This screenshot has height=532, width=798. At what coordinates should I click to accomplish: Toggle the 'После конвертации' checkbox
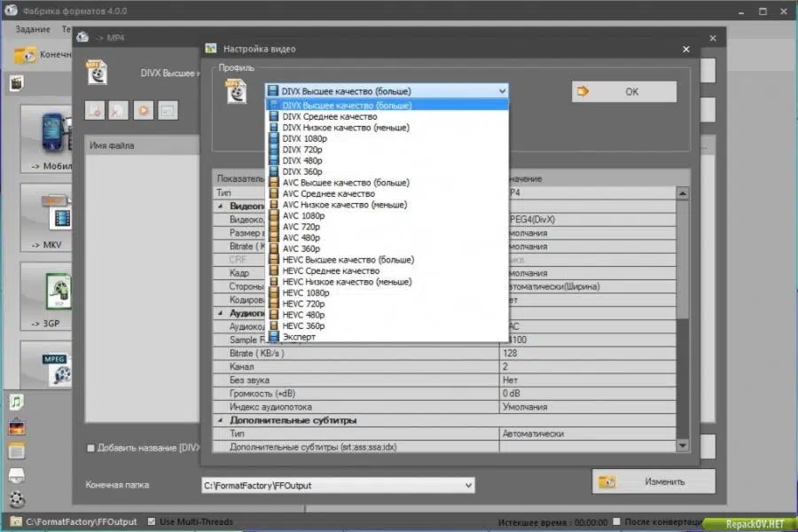point(617,521)
